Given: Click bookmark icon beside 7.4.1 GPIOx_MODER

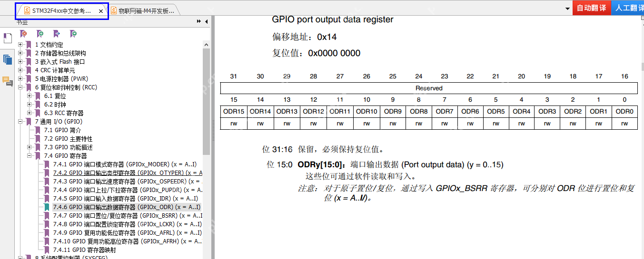Looking at the screenshot, I should [x=47, y=164].
